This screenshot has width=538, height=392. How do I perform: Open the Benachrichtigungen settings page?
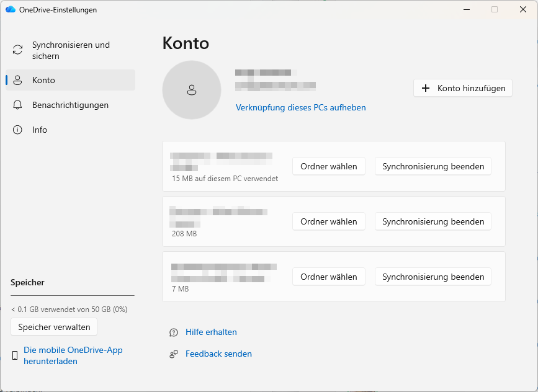[x=70, y=105]
